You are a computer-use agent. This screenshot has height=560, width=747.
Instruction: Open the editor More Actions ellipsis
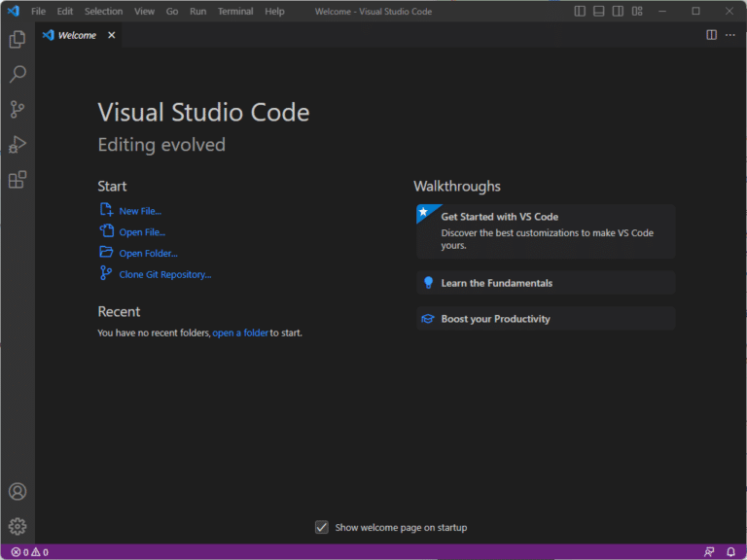[x=730, y=35]
